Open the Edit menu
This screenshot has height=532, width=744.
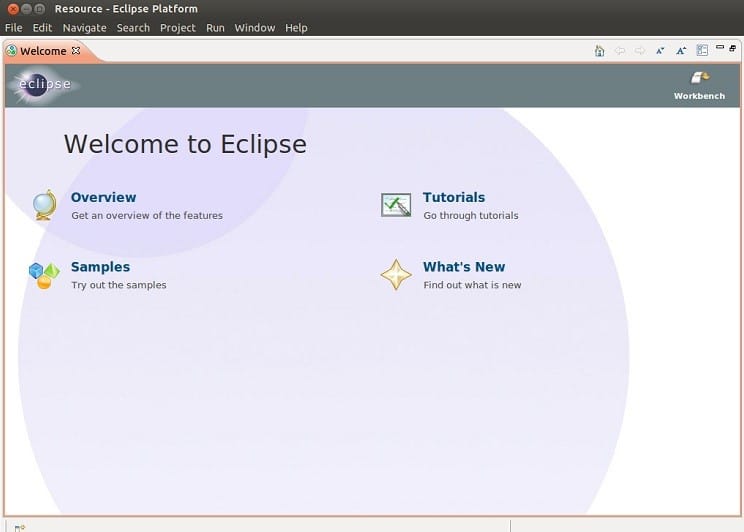pos(42,28)
